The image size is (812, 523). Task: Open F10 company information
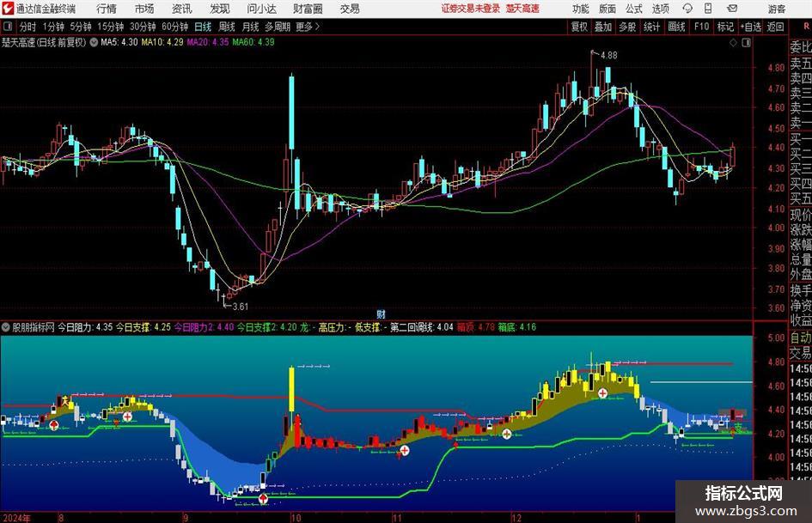pos(701,27)
